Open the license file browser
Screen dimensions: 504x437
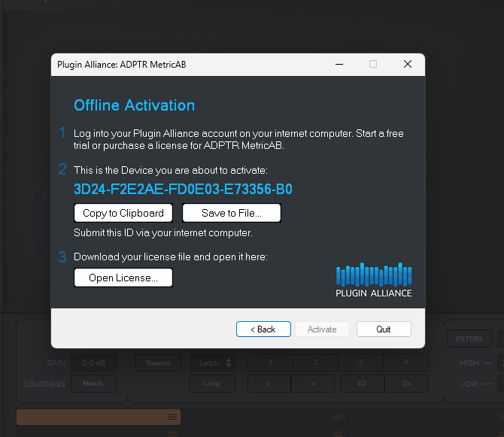click(123, 278)
